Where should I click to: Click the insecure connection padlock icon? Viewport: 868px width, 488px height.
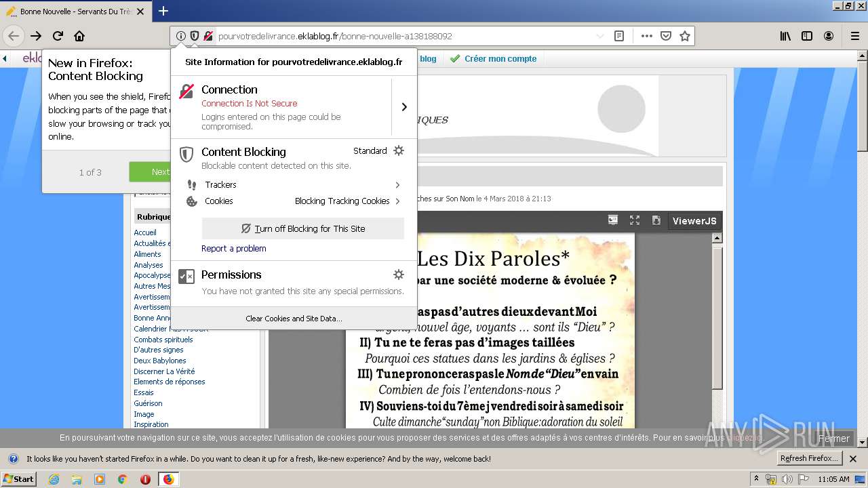tap(208, 36)
